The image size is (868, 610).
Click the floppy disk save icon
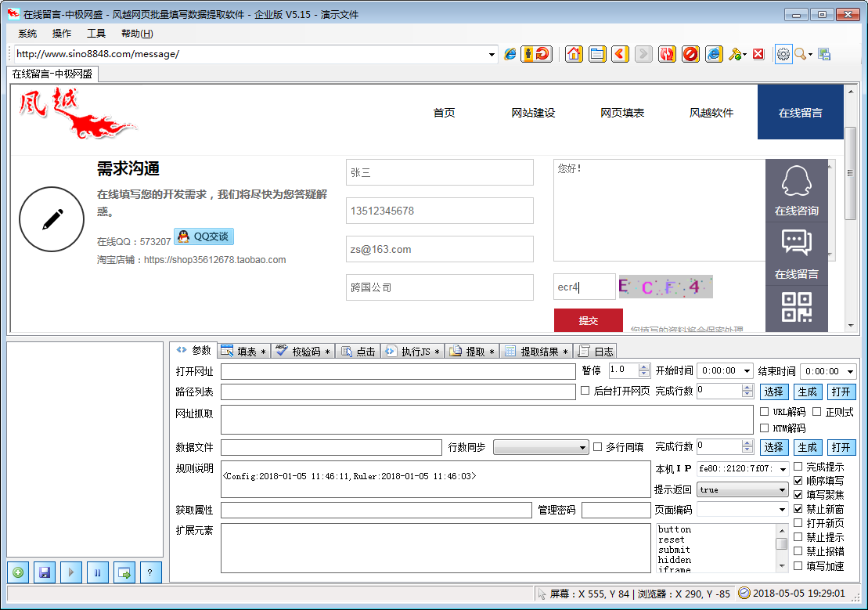point(45,572)
